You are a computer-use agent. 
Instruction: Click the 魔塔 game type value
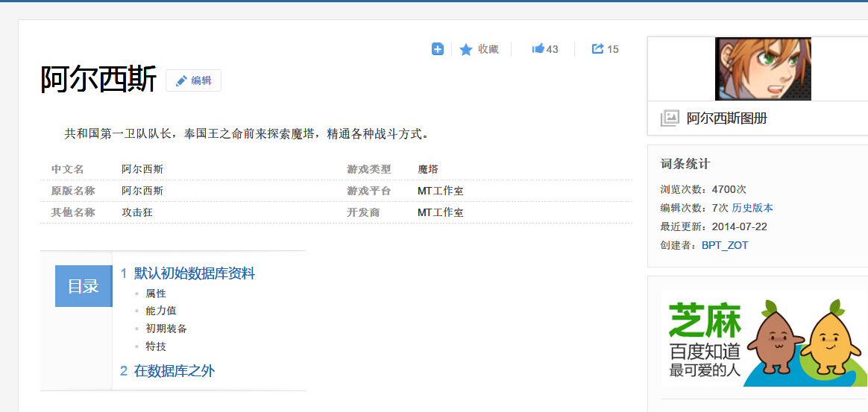tap(428, 169)
